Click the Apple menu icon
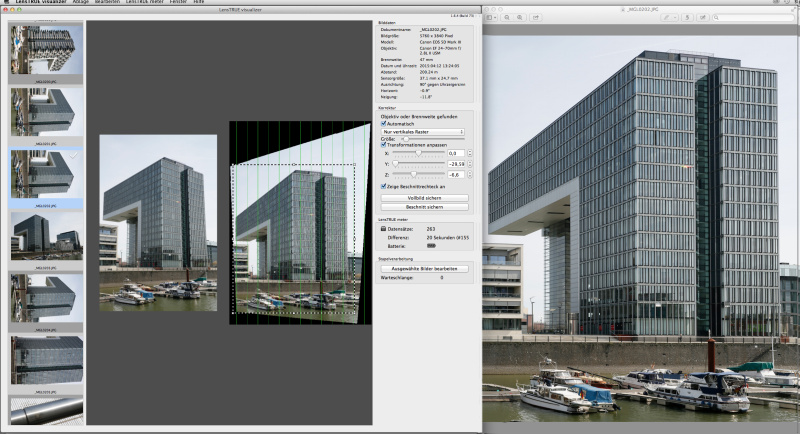This screenshot has width=800, height=434. tap(7, 2)
